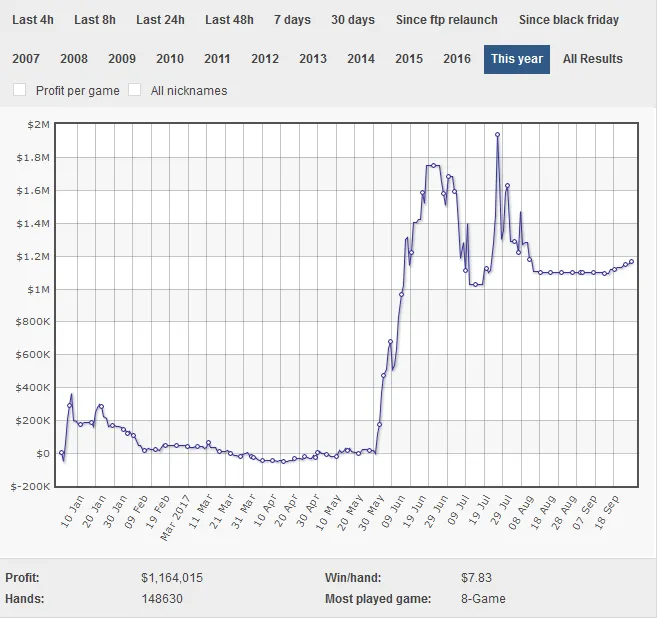
Task: Show results for 30 days
Action: 353,20
